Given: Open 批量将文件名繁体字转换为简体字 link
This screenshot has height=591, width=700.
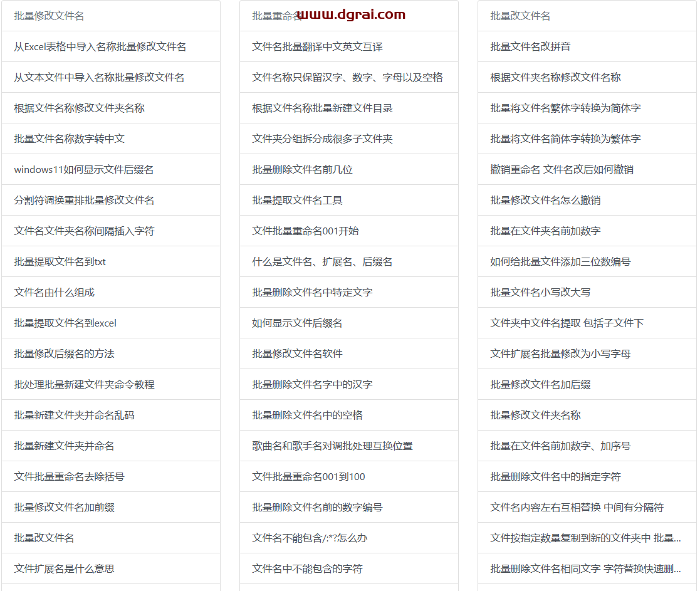Looking at the screenshot, I should point(566,108).
